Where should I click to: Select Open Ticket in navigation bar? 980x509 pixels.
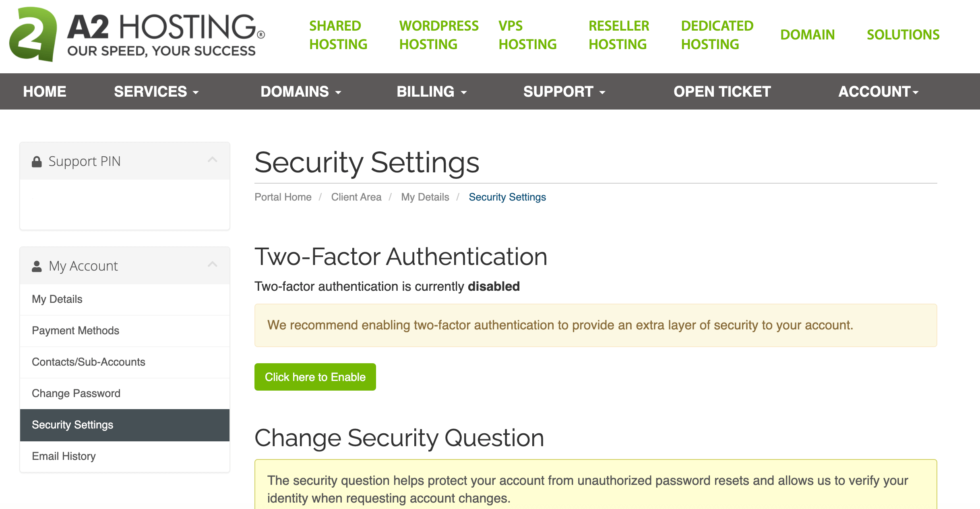[722, 92]
